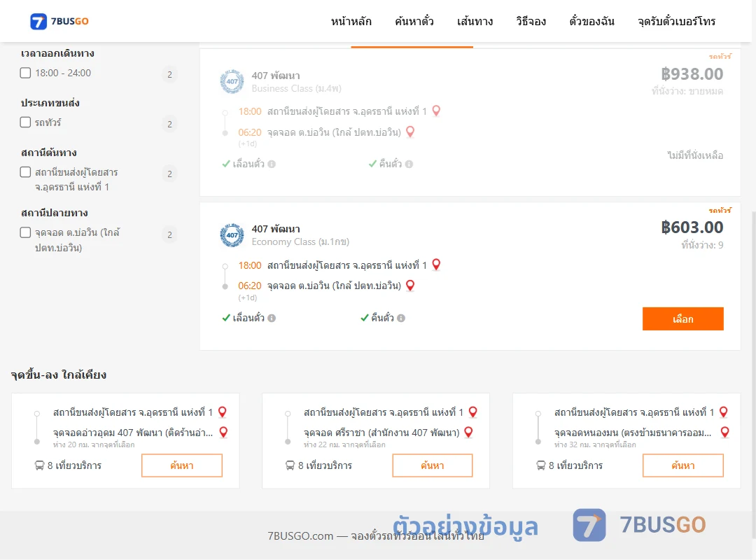Check the 18:00 - 24:00 departure time filter
Screen dimensions: 756x560
[26, 73]
